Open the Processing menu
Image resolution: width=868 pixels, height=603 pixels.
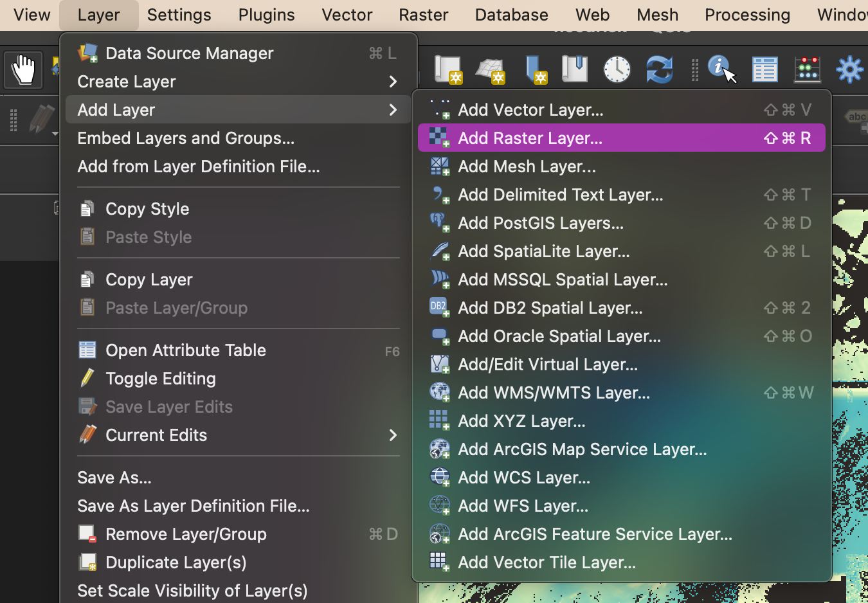747,15
